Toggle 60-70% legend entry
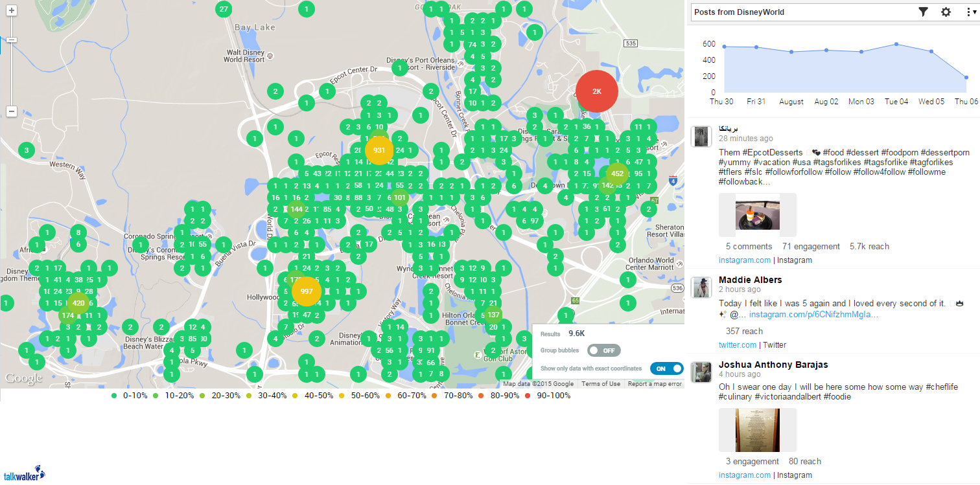This screenshot has width=980, height=485. (x=406, y=395)
